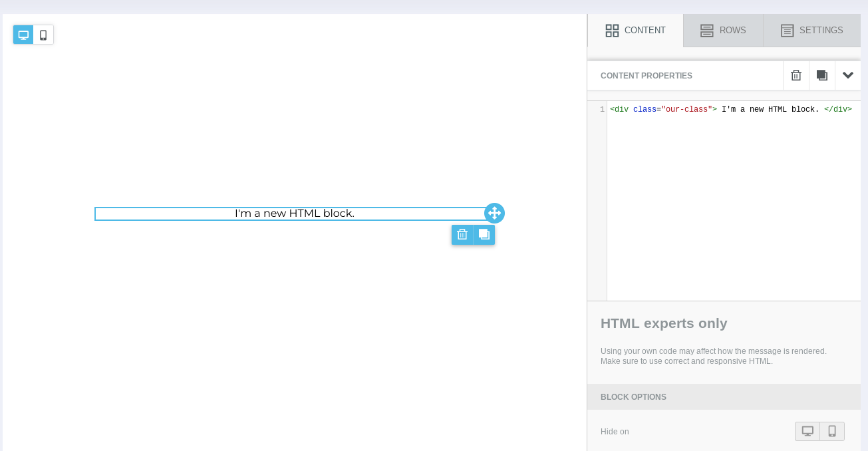
Task: Delete block via Content Properties trash icon
Action: (796, 75)
